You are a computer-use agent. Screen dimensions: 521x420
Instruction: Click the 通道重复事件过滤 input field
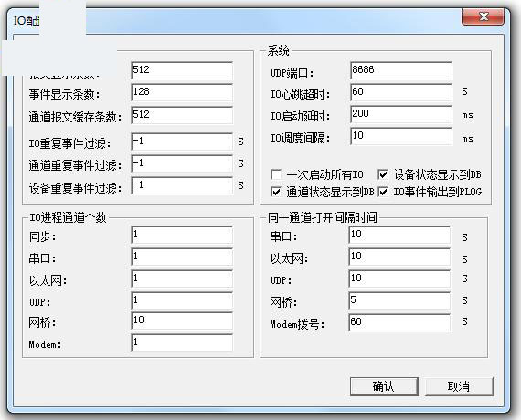tap(182, 163)
